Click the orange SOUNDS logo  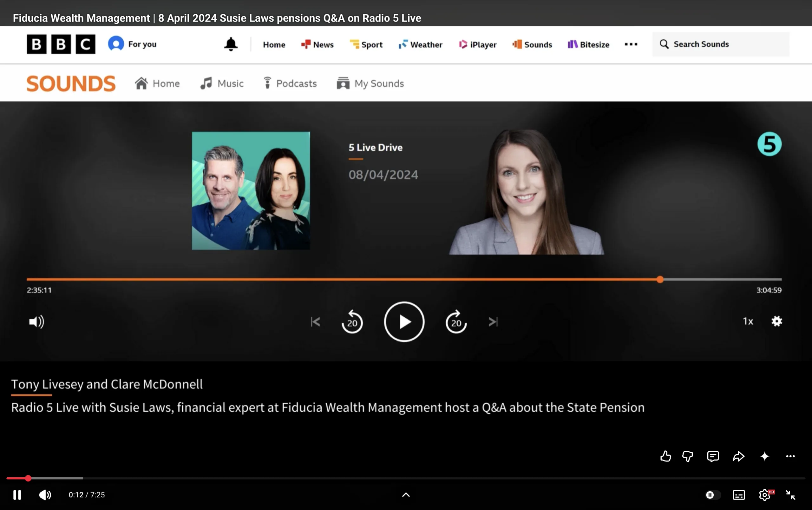[x=71, y=84]
